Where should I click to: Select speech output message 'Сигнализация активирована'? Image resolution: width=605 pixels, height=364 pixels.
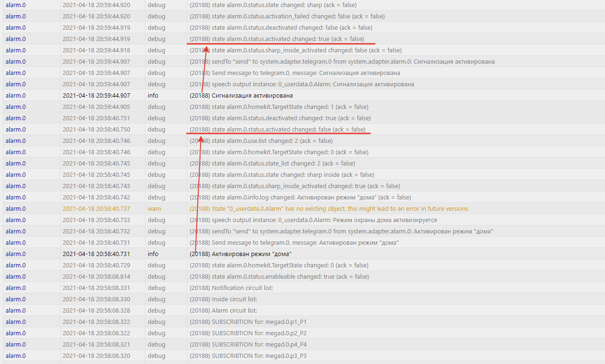tap(302, 84)
